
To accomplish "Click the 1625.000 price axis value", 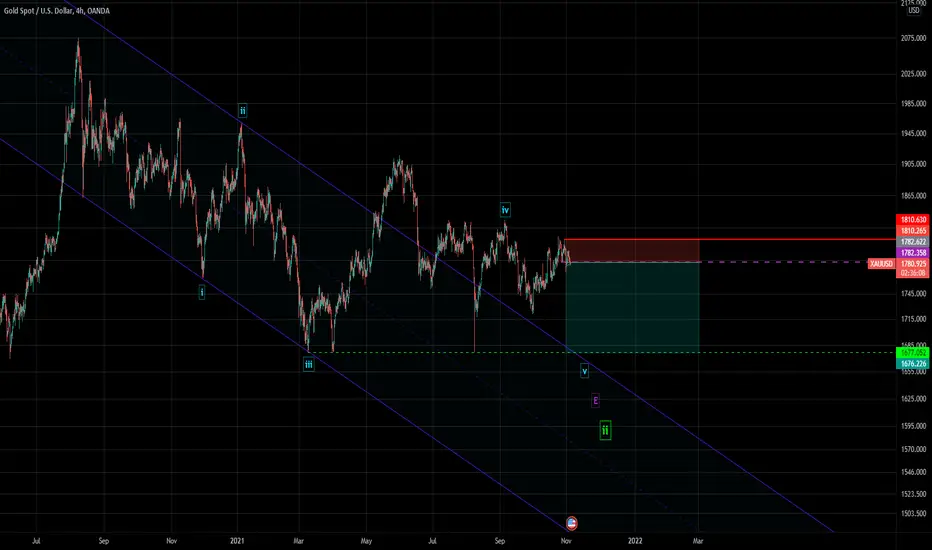I will click(913, 398).
